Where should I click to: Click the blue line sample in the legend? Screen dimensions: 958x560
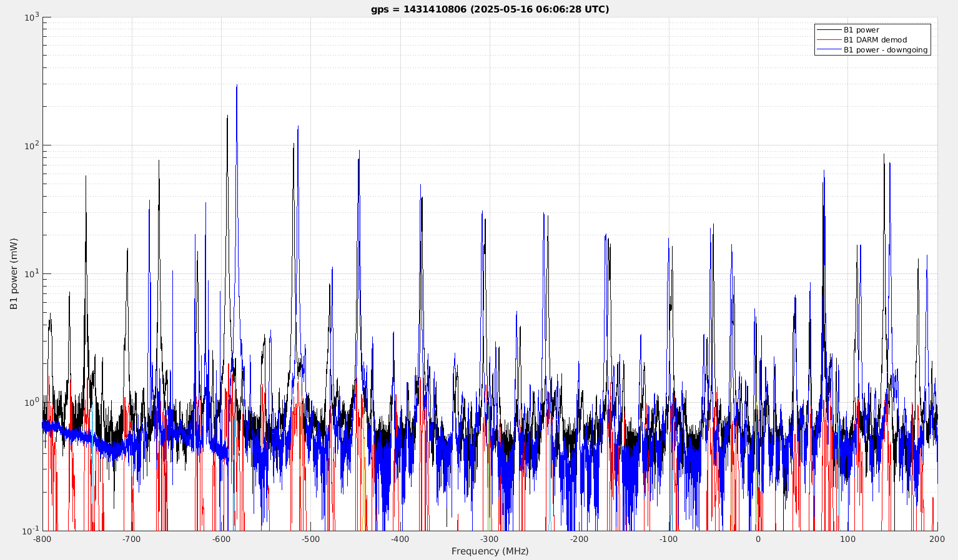pyautogui.click(x=829, y=50)
